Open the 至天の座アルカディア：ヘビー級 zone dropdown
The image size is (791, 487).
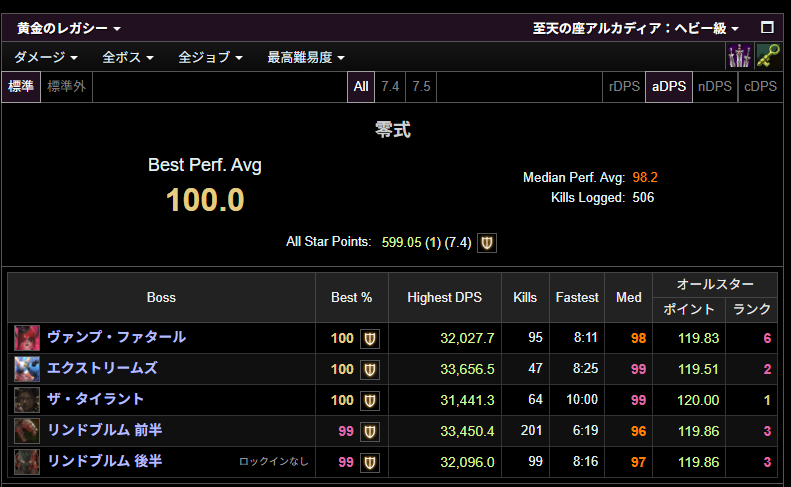636,28
